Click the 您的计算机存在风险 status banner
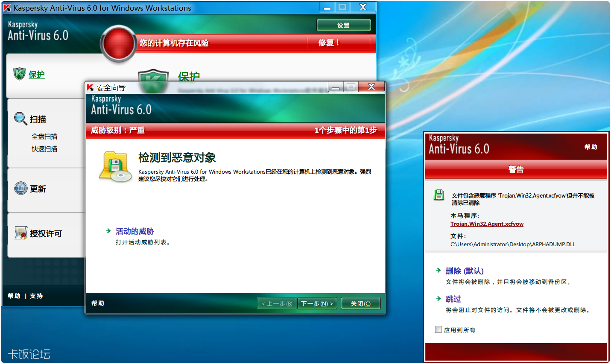The height and width of the screenshot is (364, 611). (174, 43)
